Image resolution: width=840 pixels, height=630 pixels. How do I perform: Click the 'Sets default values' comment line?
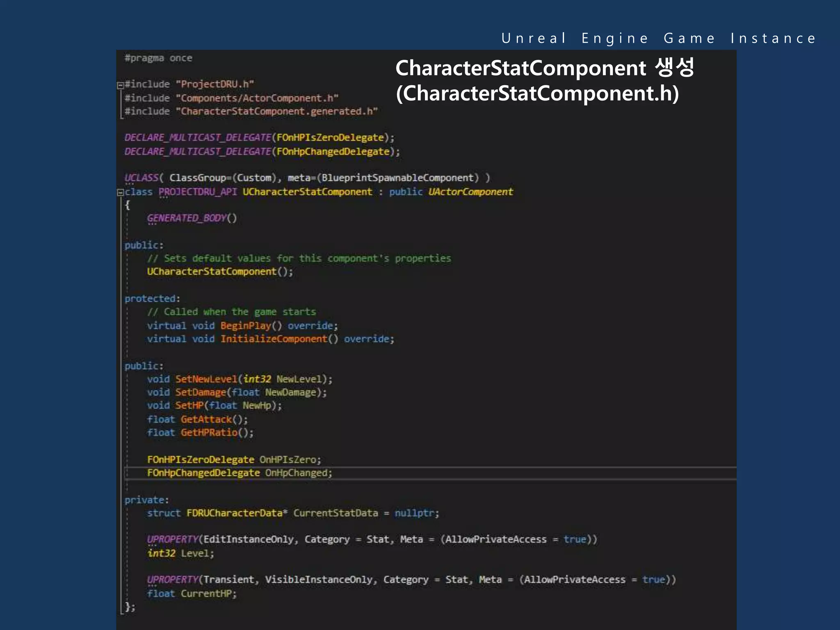coord(299,258)
